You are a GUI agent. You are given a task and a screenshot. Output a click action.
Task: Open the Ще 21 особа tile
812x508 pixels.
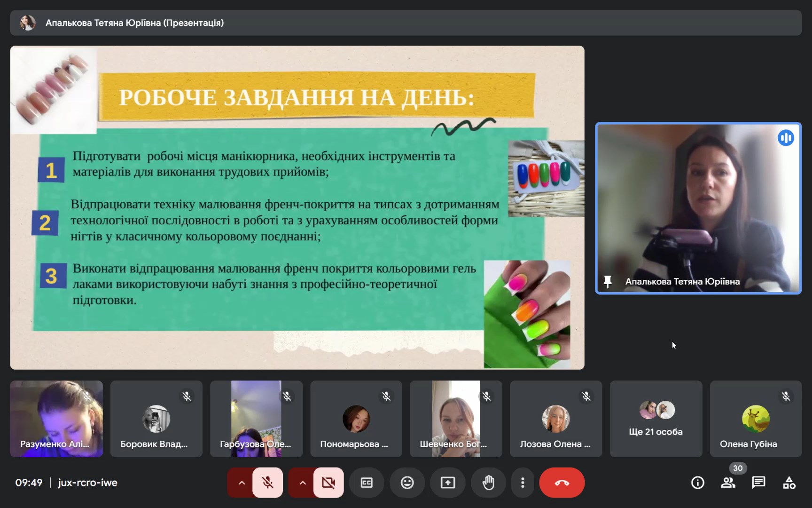pyautogui.click(x=656, y=419)
